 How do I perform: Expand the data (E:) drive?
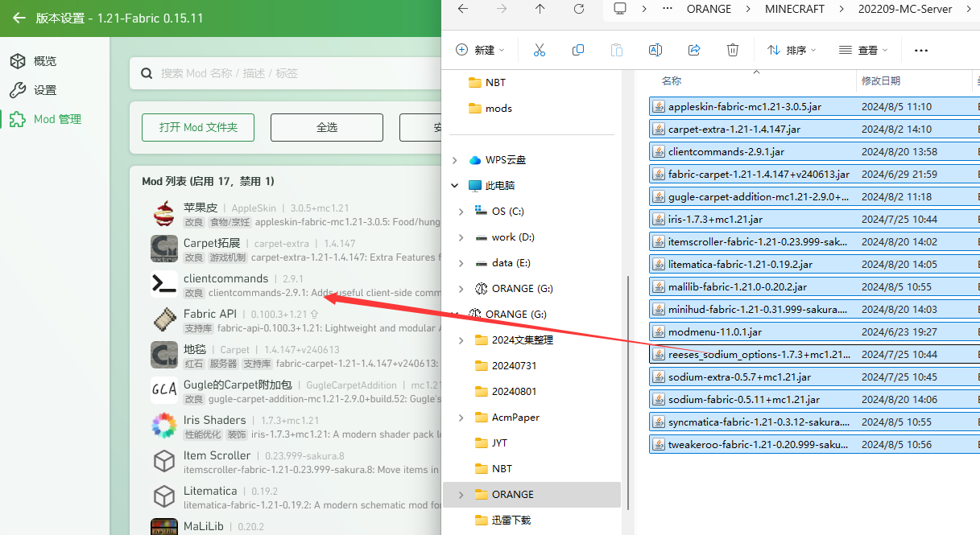click(461, 263)
